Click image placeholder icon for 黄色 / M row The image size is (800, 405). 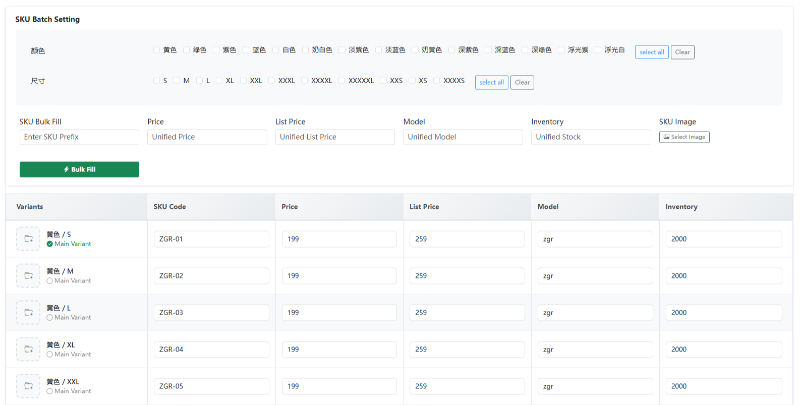tap(29, 275)
